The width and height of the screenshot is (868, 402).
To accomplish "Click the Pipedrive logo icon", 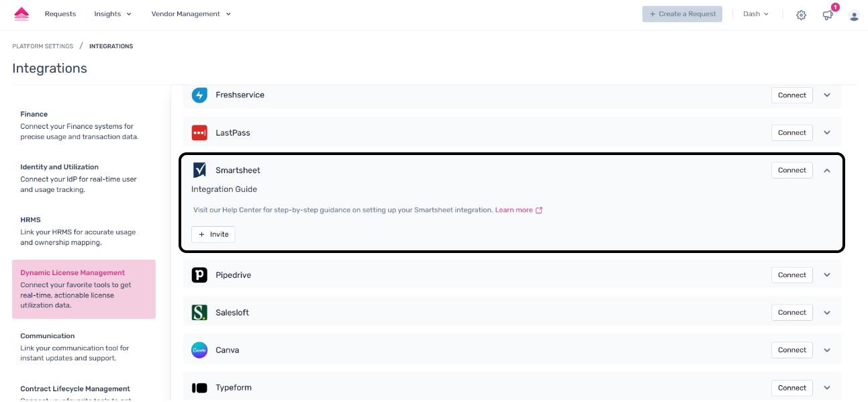I will pyautogui.click(x=199, y=275).
